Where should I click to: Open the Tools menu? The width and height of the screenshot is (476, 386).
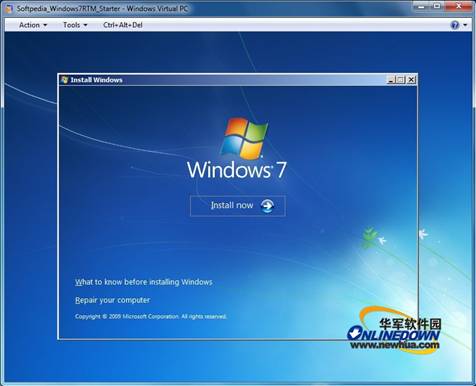pos(75,25)
